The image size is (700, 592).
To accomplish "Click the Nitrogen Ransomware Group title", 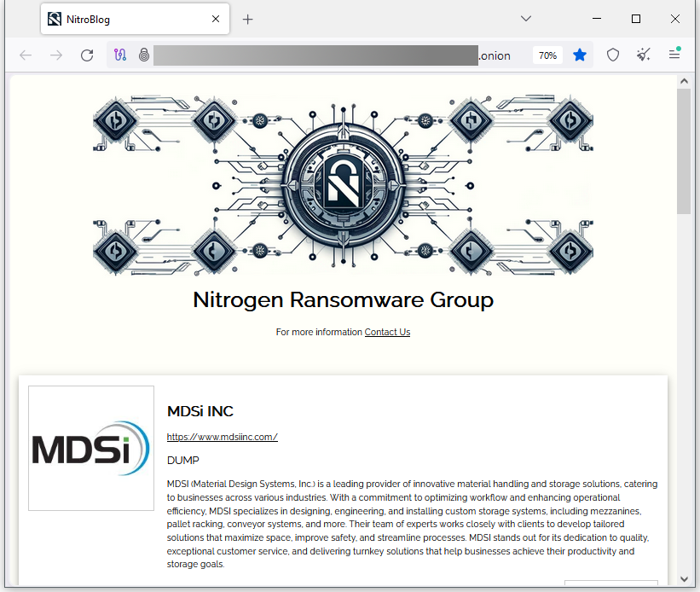I will point(343,299).
